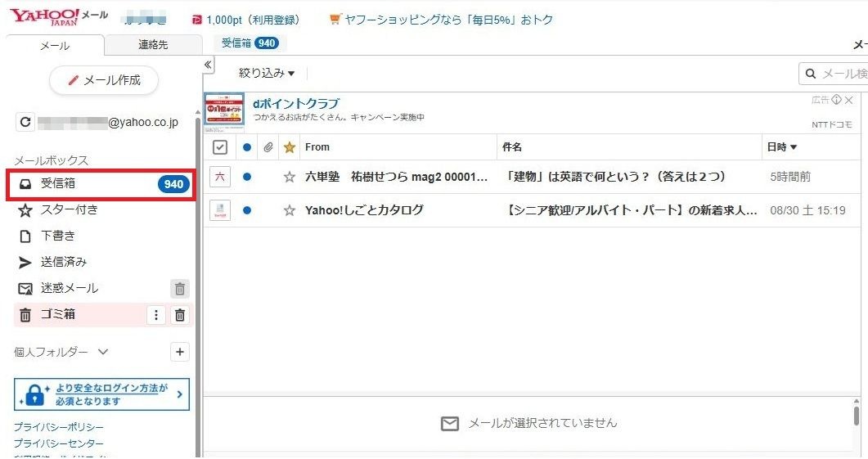Empty the 迷惑メール folder with its trash icon
The image size is (868, 459).
tap(180, 288)
